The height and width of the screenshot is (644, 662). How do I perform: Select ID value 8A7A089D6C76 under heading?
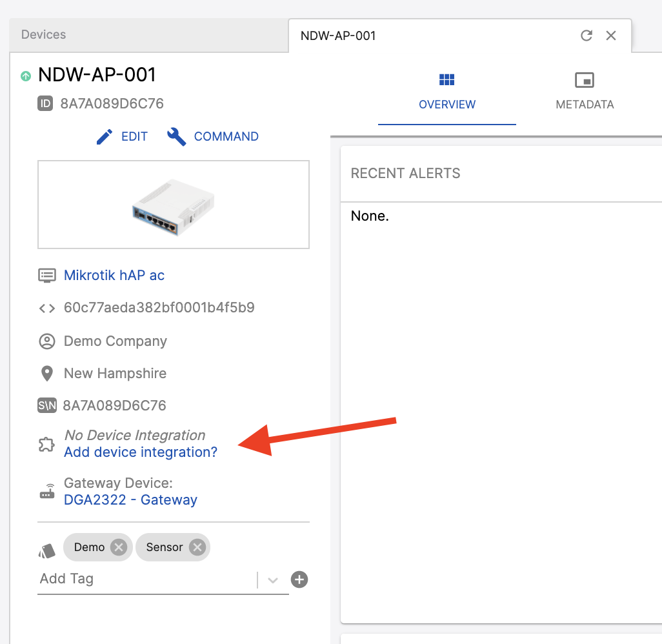pos(112,103)
